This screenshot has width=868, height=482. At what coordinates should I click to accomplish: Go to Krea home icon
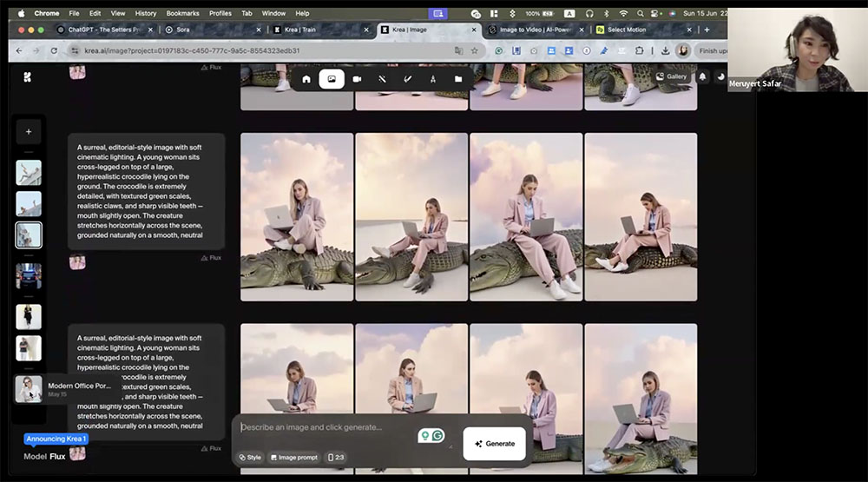[306, 79]
